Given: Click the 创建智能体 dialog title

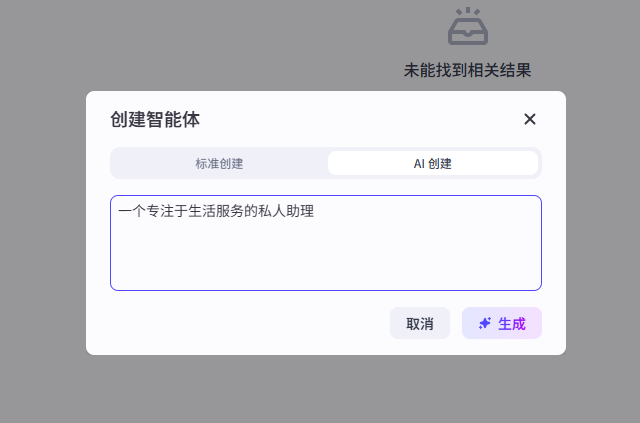Looking at the screenshot, I should tap(155, 119).
